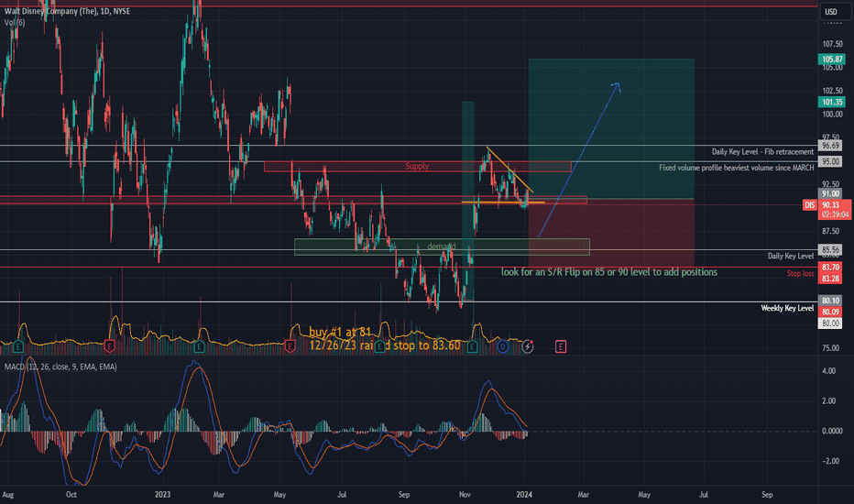Select the 105.87 profit target price label
Image resolution: width=854 pixels, height=504 pixels.
[x=832, y=59]
